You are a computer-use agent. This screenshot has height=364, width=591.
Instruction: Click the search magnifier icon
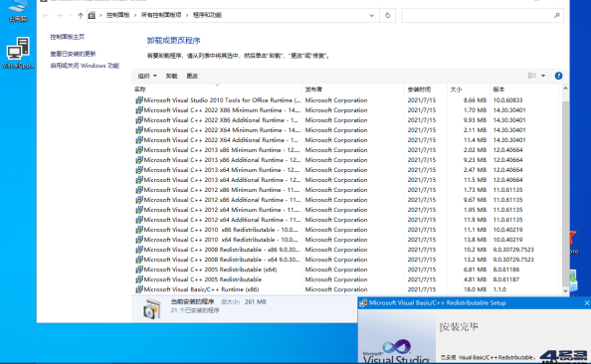557,16
